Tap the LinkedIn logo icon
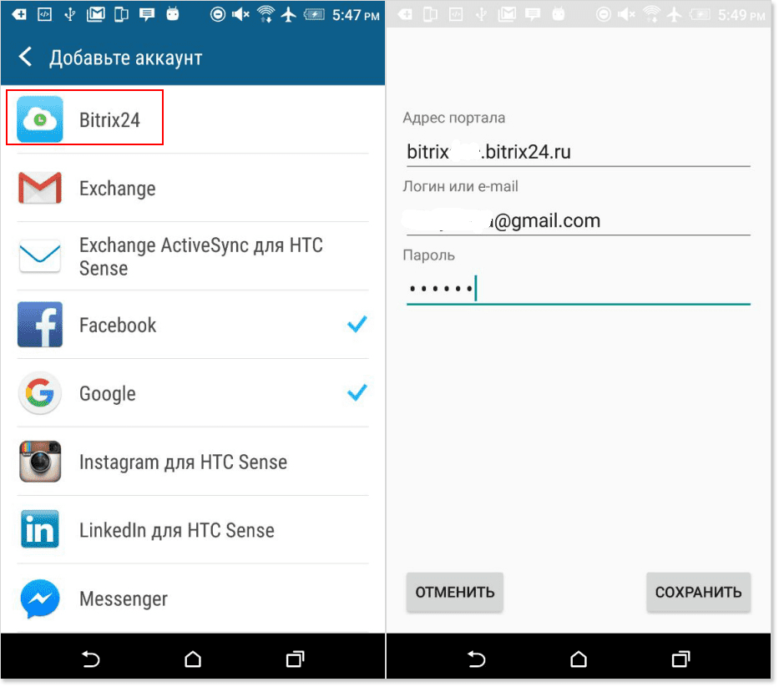The width and height of the screenshot is (784, 687). point(40,529)
